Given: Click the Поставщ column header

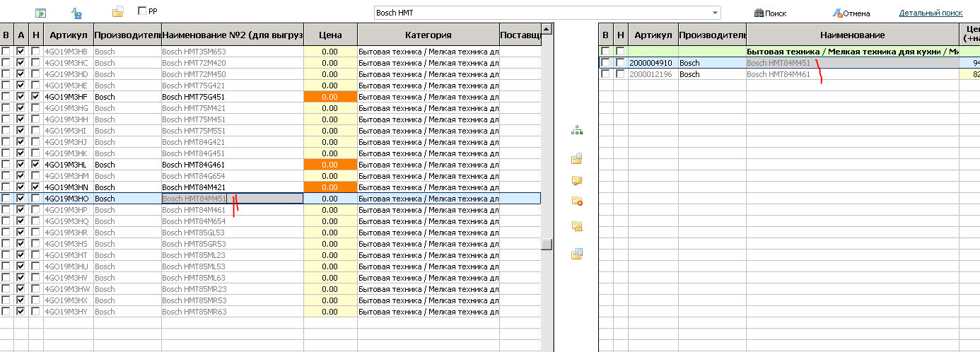Looking at the screenshot, I should click(520, 35).
